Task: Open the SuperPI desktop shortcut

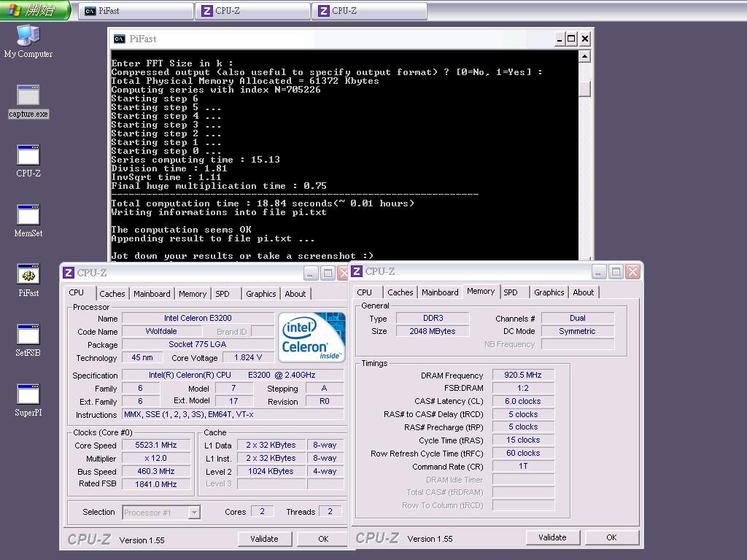Action: pyautogui.click(x=28, y=400)
